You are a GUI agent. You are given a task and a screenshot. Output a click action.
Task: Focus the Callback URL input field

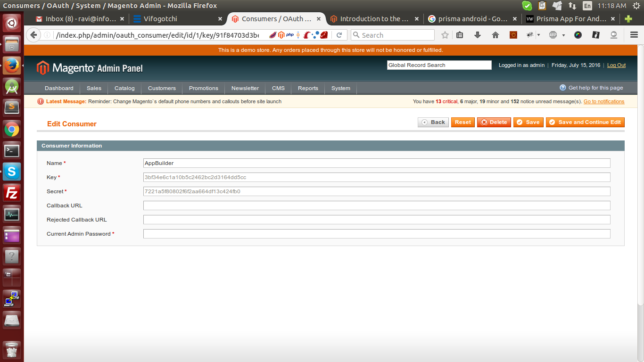pos(376,206)
